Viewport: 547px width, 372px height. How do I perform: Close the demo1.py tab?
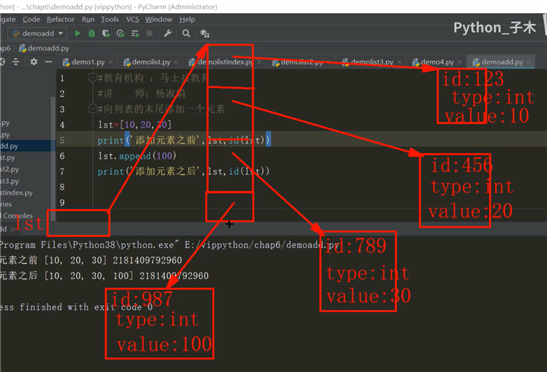(x=111, y=62)
